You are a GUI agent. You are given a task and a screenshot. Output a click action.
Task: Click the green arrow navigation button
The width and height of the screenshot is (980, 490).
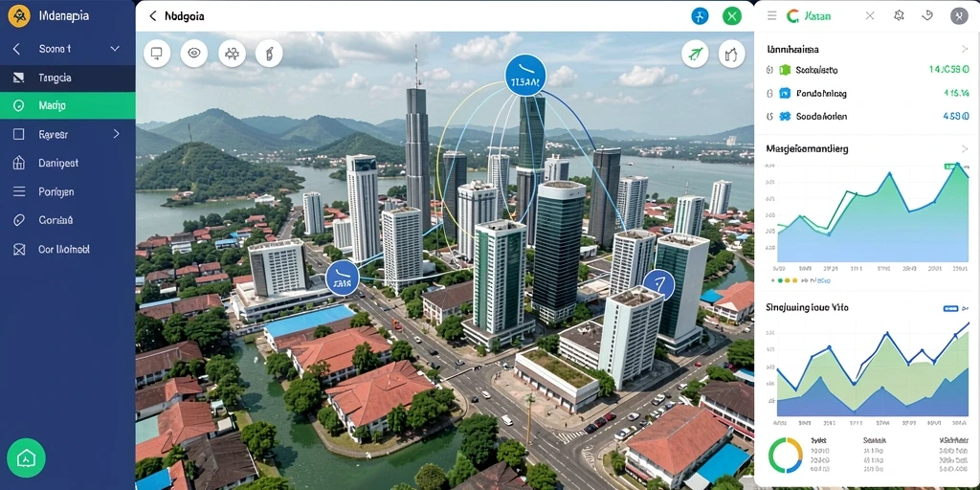695,54
